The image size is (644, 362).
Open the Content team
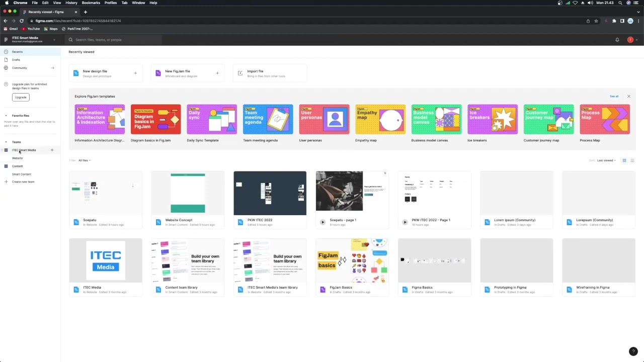tap(17, 166)
